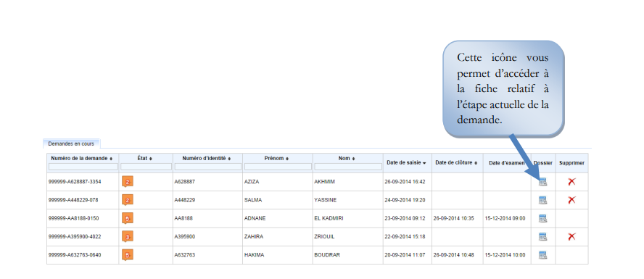
Task: Click entry date 20-09-2014 11:07
Action: (405, 255)
